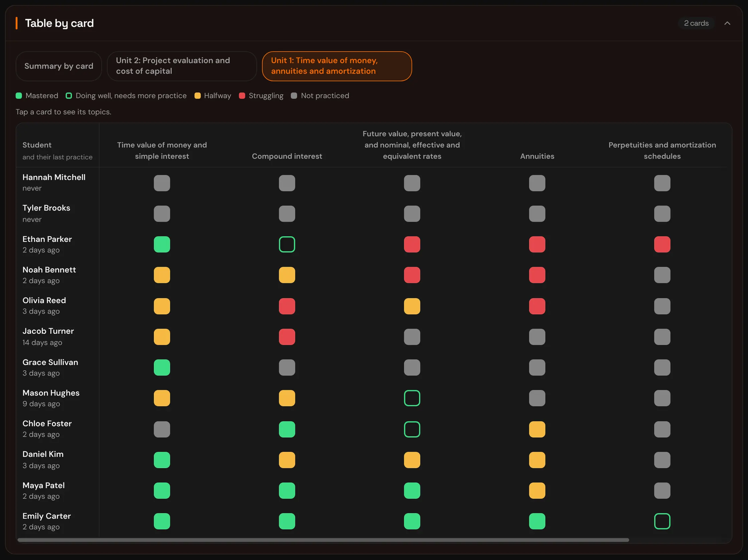
Task: Click Daniel Kim's yellow Compound interest square
Action: point(287,460)
